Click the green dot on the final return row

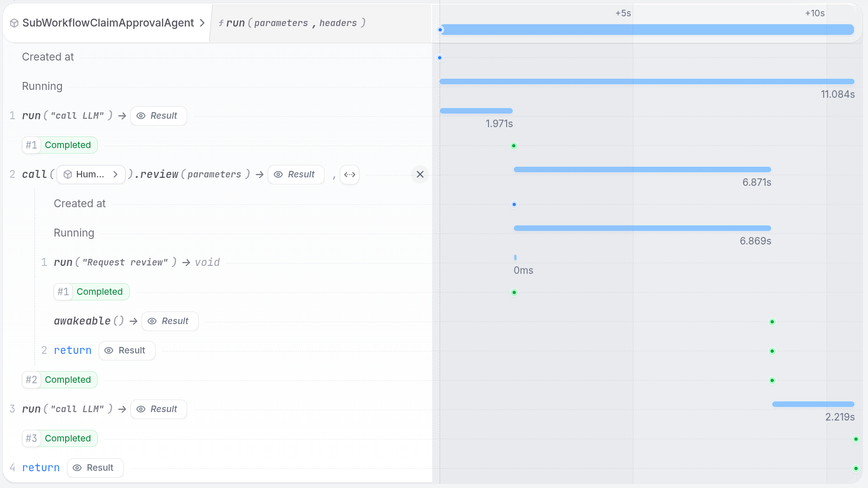point(856,468)
